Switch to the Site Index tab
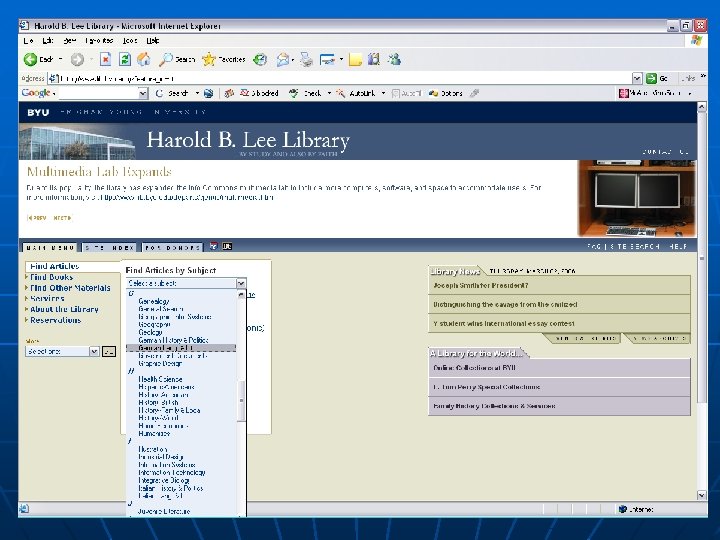The height and width of the screenshot is (540, 720). pyautogui.click(x=109, y=248)
